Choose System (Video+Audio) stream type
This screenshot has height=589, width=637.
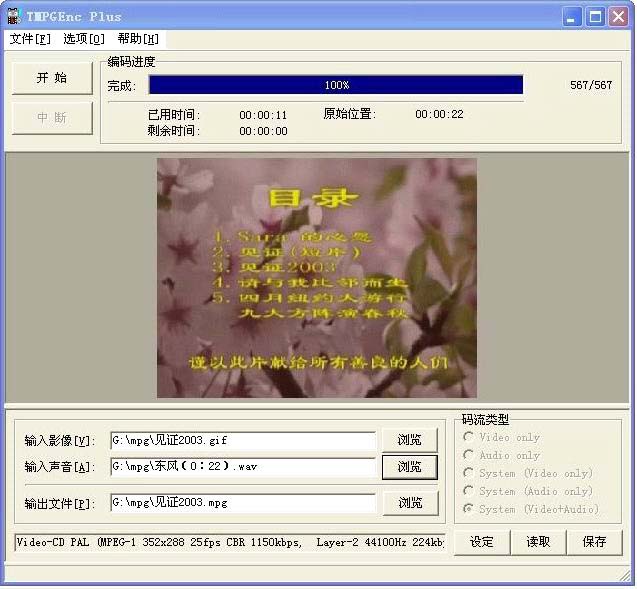[x=469, y=509]
